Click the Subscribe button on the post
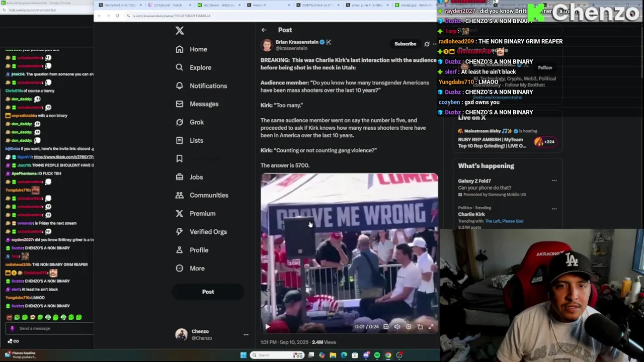 (x=405, y=44)
